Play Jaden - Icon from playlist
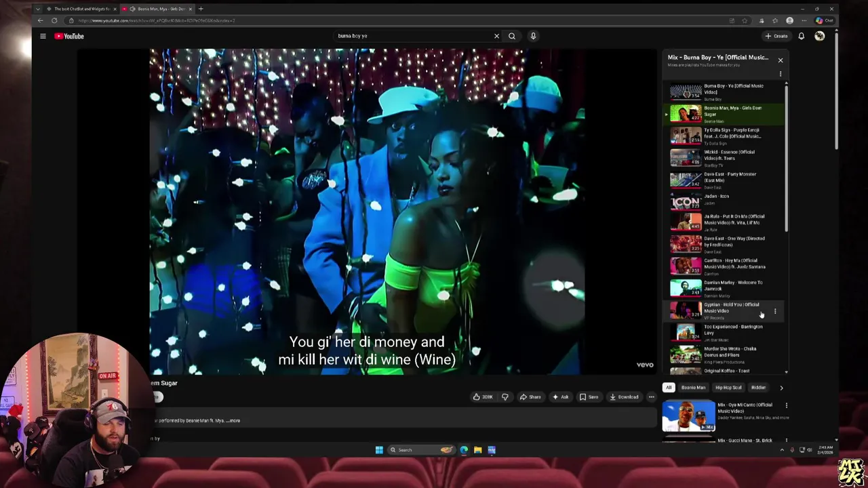Image resolution: width=868 pixels, height=488 pixels. coord(724,201)
